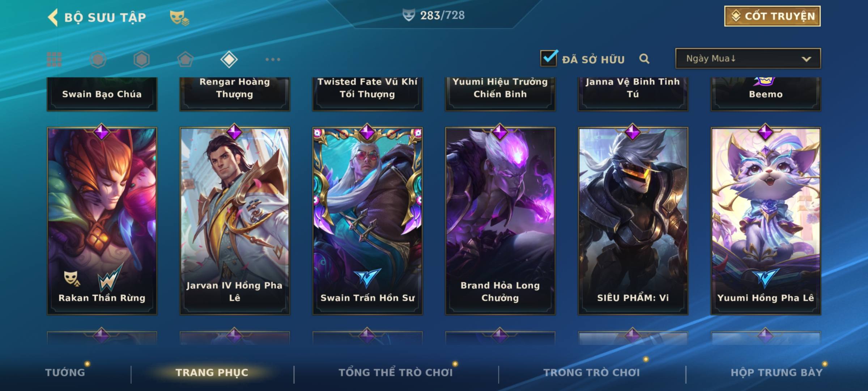Open more filters via three dots
Viewport: 868px width, 391px height.
[x=273, y=59]
